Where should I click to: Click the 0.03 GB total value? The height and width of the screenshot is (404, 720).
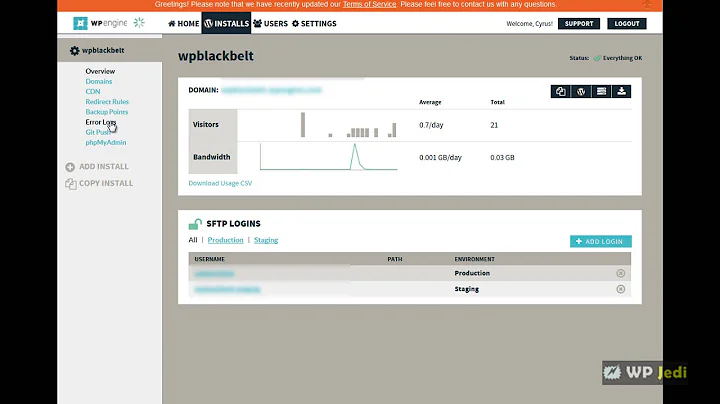pyautogui.click(x=502, y=157)
